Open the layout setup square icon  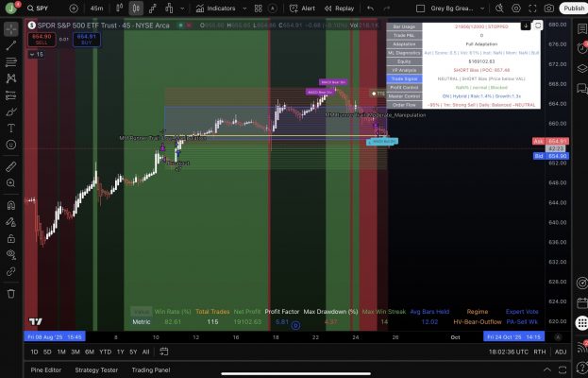point(420,9)
